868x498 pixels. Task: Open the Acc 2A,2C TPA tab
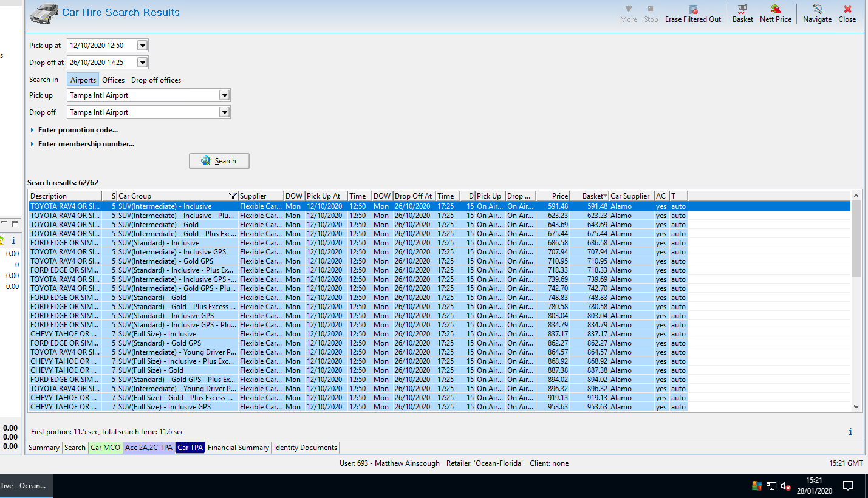tap(149, 448)
